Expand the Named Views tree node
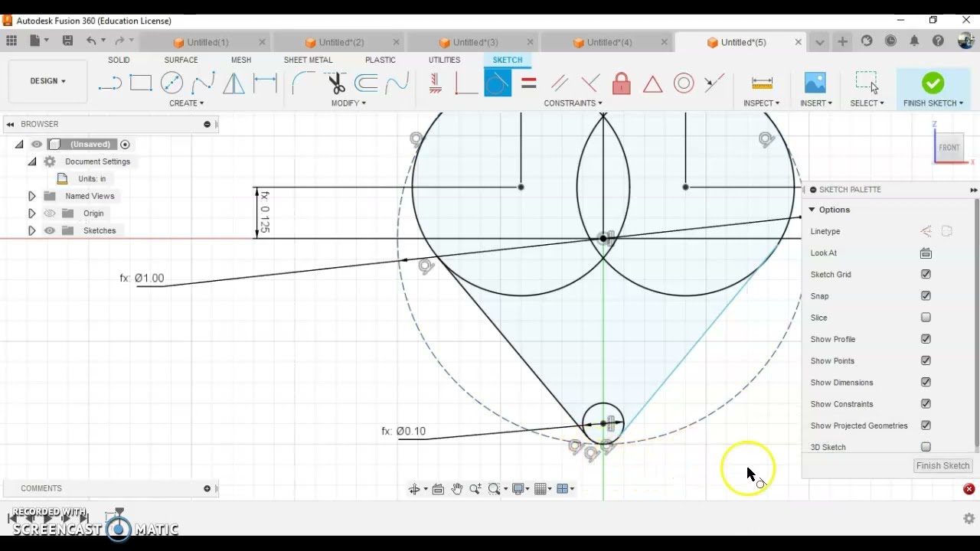The image size is (980, 551). pyautogui.click(x=31, y=196)
